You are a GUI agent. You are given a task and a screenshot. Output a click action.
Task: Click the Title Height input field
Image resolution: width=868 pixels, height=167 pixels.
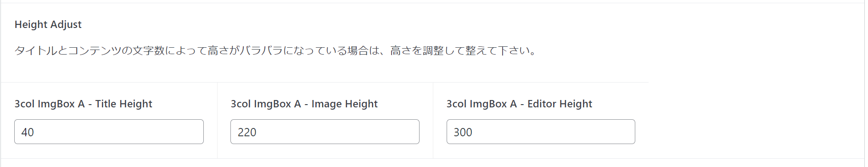pos(109,132)
